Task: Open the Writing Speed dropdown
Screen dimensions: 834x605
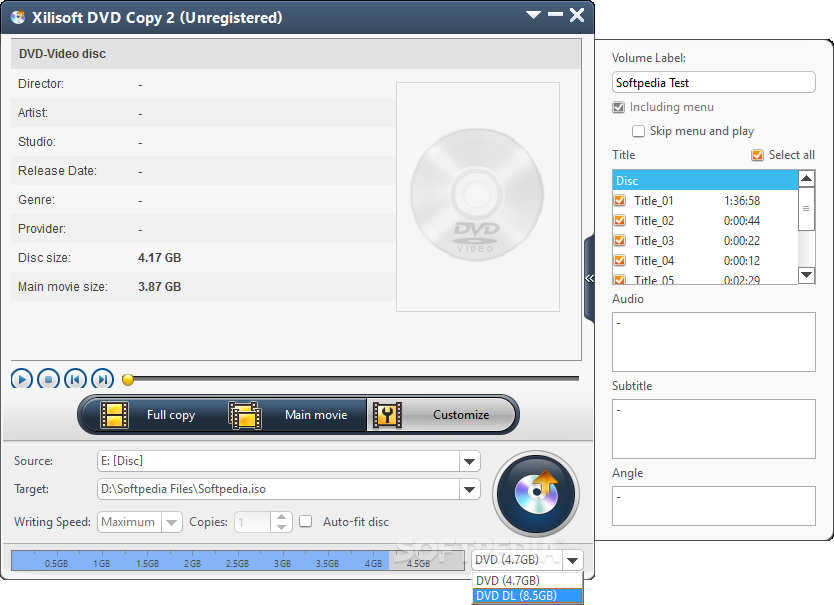Action: tap(171, 522)
